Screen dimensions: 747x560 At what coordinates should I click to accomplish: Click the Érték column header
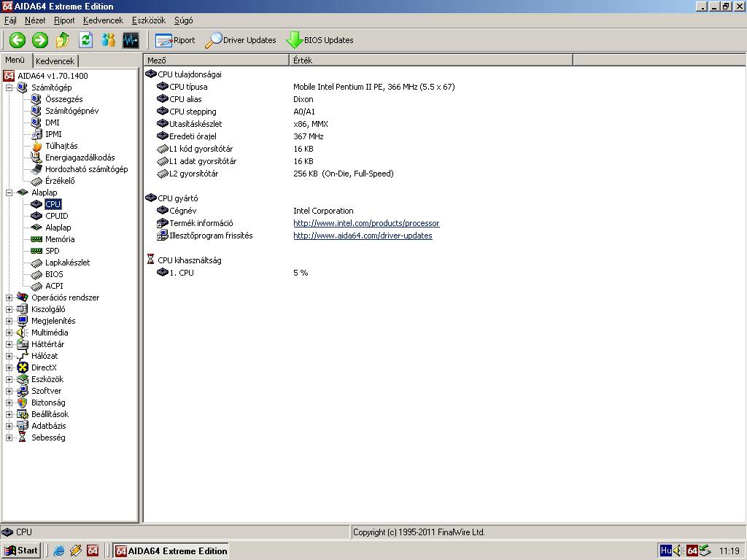point(430,60)
